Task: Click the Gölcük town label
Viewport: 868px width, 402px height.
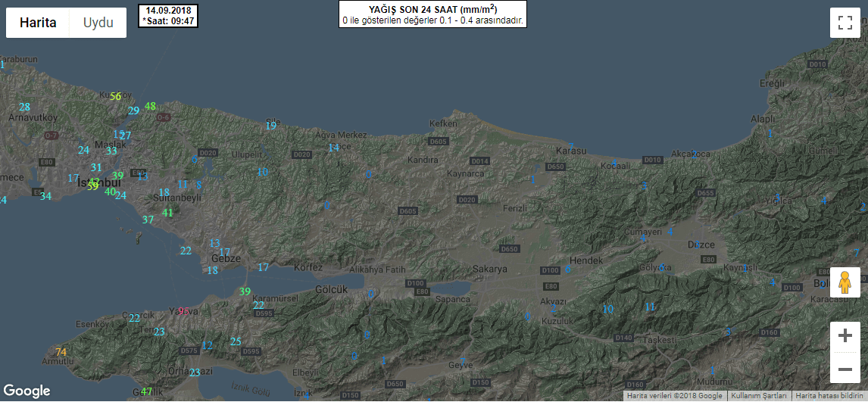Action: 331,289
